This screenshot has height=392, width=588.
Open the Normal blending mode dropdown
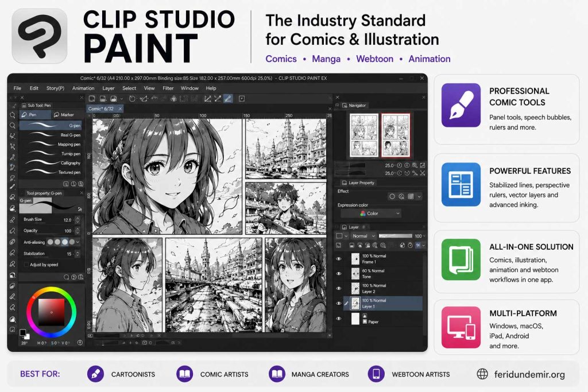[x=363, y=236]
